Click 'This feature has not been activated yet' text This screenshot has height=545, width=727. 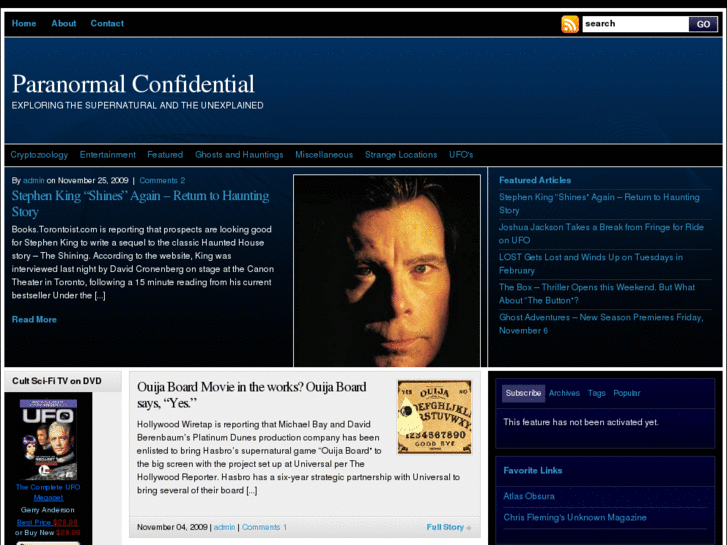click(581, 423)
